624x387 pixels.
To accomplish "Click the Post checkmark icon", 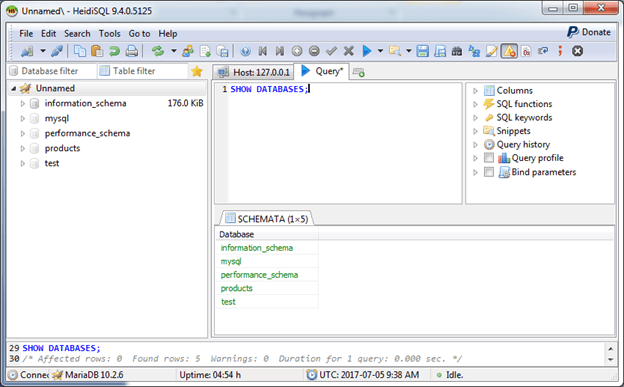I will [x=331, y=51].
